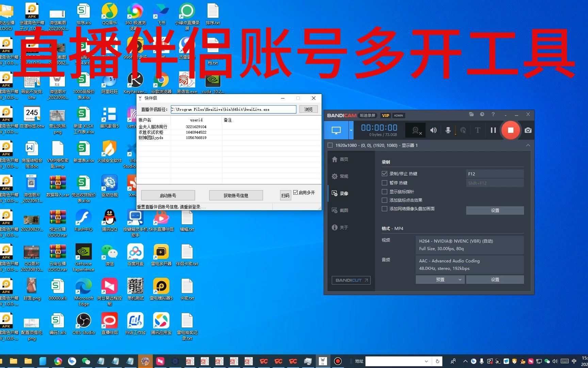The image size is (588, 368).
Task: Open the 常规 tab in Bandicam sidebar
Action: pyautogui.click(x=340, y=176)
